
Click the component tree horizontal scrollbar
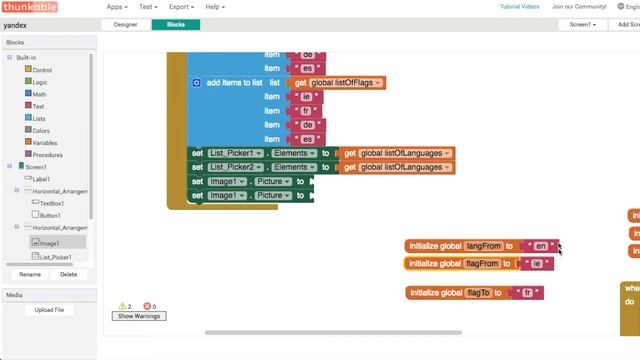coord(39,264)
